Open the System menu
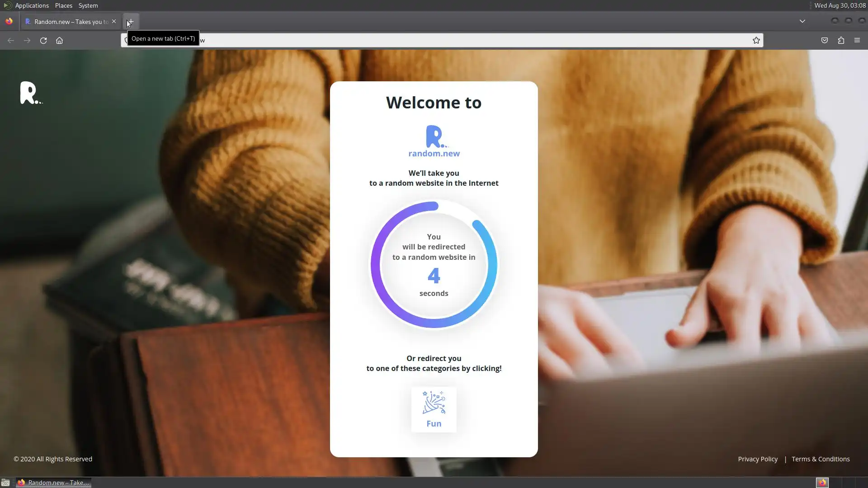 (88, 5)
